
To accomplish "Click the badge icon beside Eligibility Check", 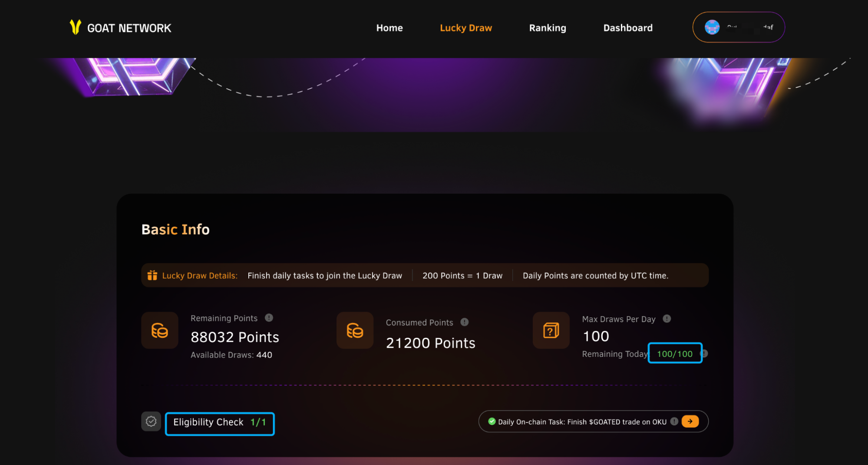I will click(151, 421).
